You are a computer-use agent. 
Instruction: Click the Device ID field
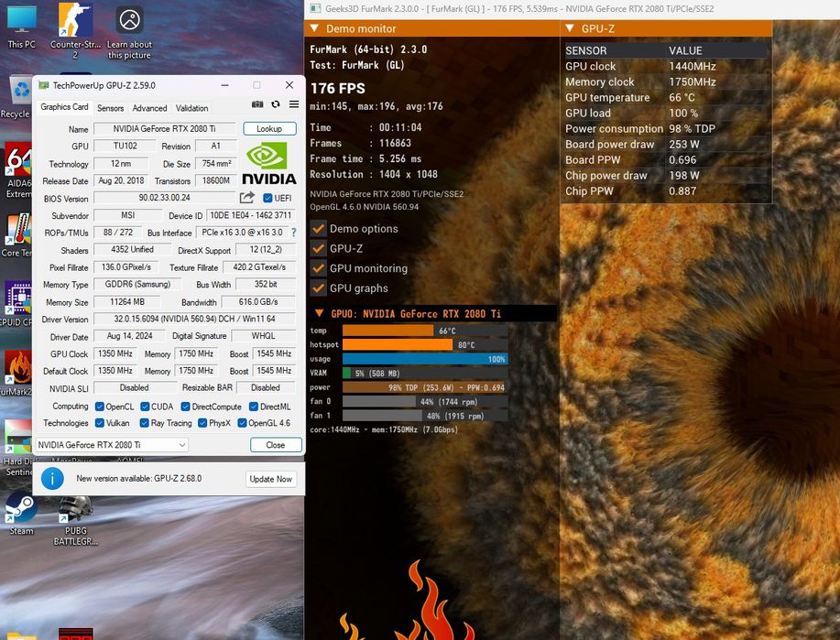coord(251,215)
